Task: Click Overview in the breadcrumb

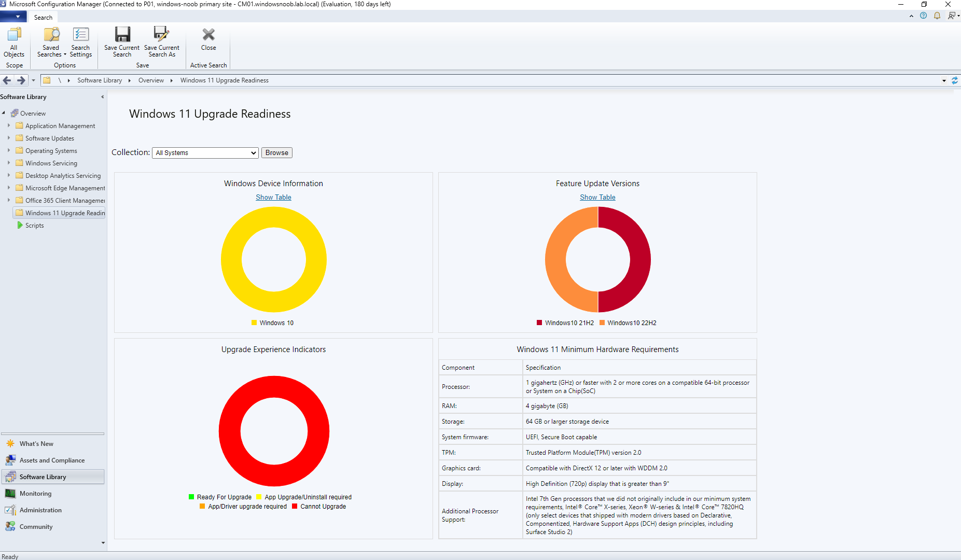Action: click(151, 80)
